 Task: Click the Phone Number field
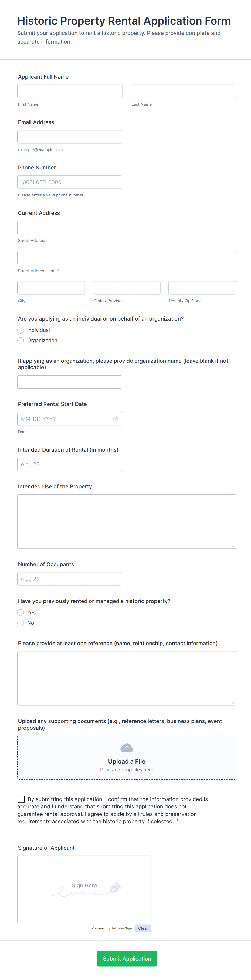pos(69,182)
